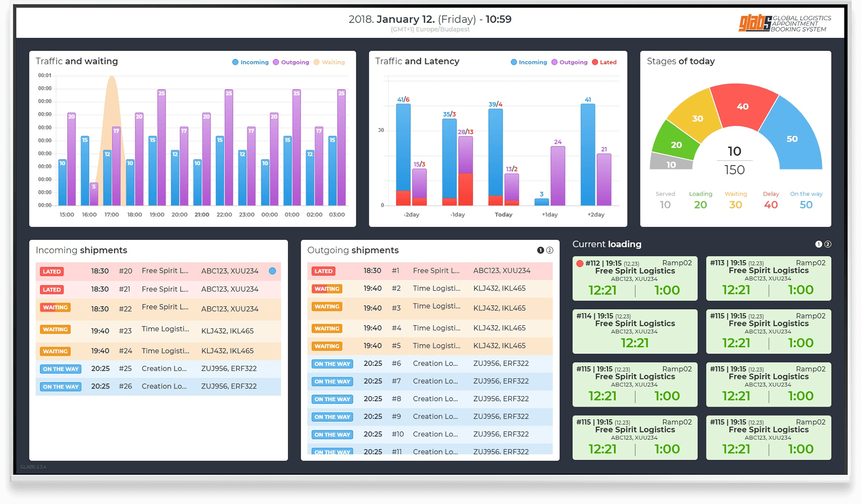This screenshot has height=504, width=861.
Task: Open outgoing shipment #9 row
Action: [430, 417]
